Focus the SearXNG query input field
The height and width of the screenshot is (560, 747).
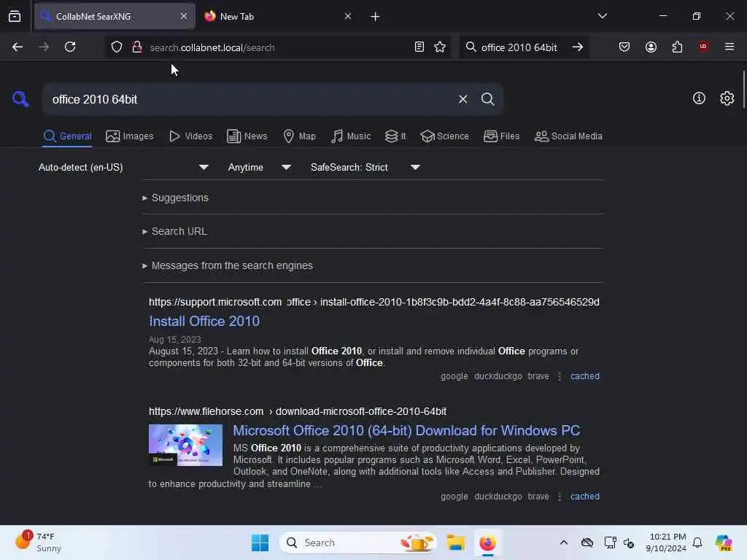250,99
